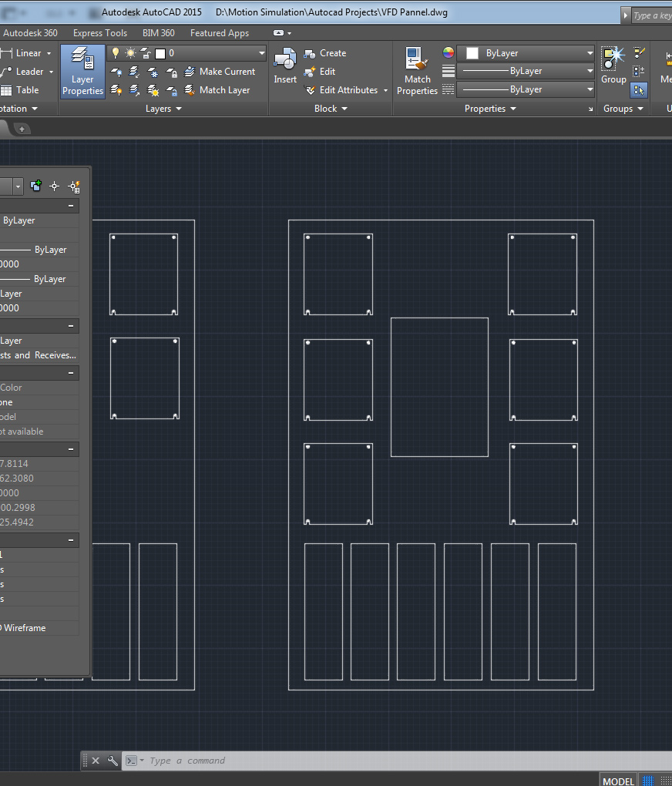The width and height of the screenshot is (672, 786).
Task: Open the BIM 360 ribbon tab
Action: (159, 33)
